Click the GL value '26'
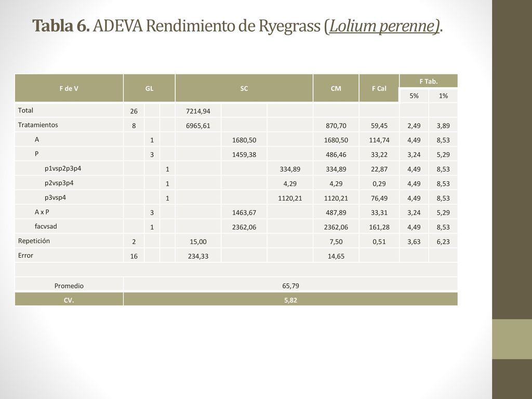 tap(134, 111)
